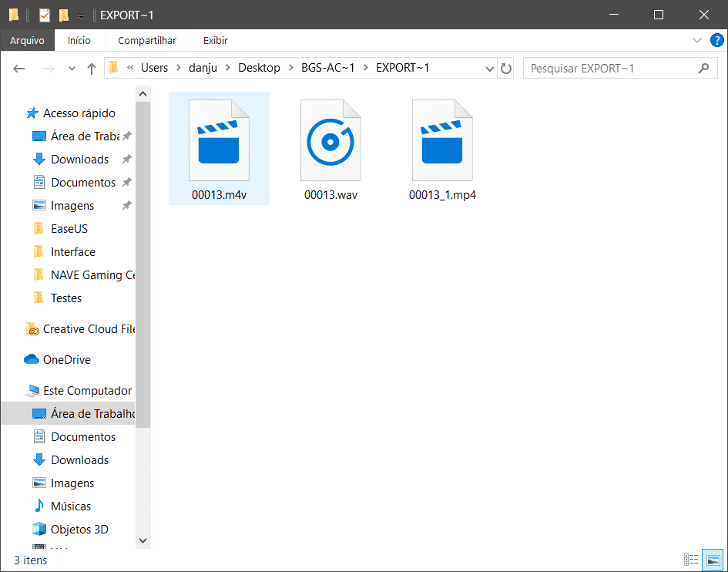The width and height of the screenshot is (728, 572).
Task: Open the 00013_1.mp4 video file
Action: 442,141
